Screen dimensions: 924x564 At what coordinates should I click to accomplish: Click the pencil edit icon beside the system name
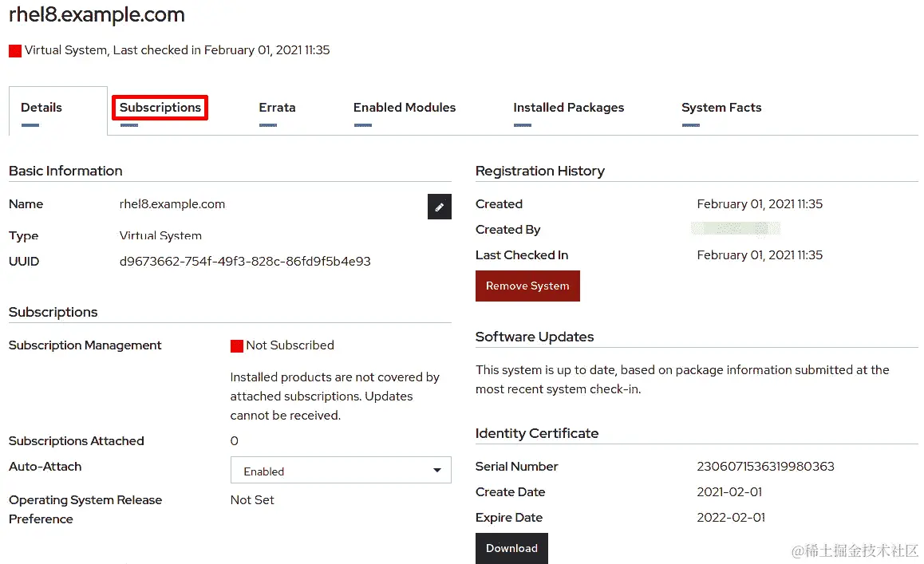pos(439,207)
